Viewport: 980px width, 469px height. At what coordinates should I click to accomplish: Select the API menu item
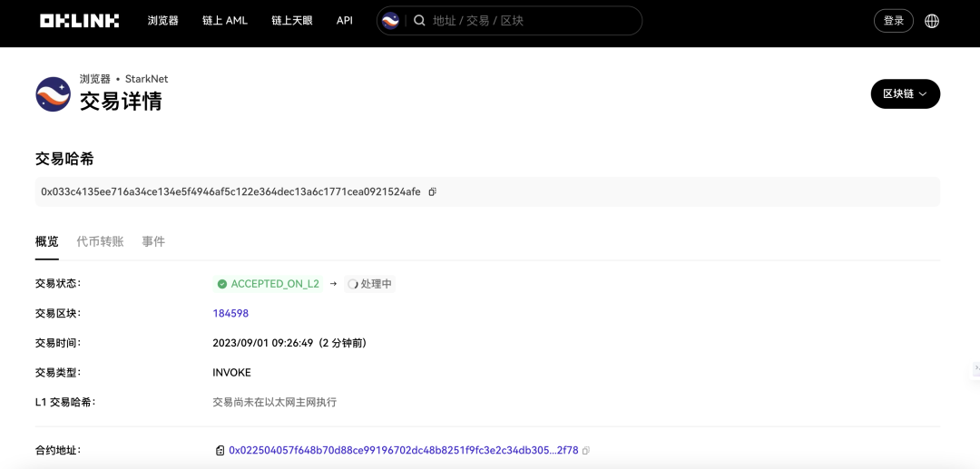pos(345,21)
